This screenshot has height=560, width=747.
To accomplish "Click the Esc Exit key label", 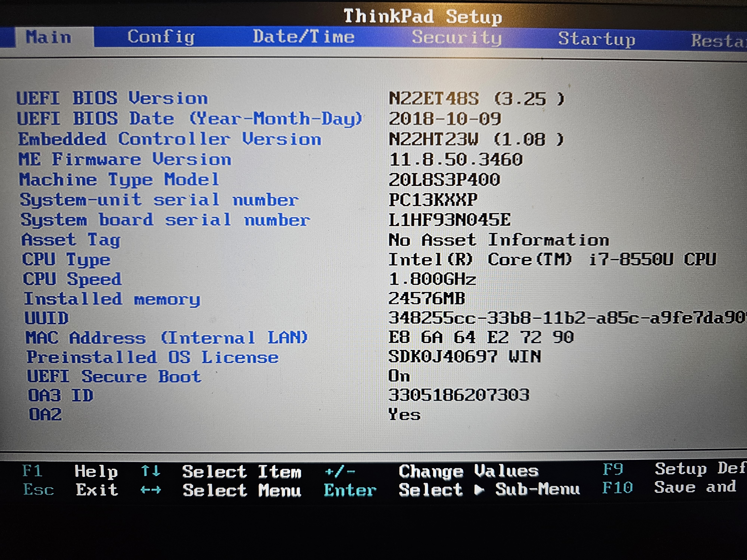I will (38, 489).
